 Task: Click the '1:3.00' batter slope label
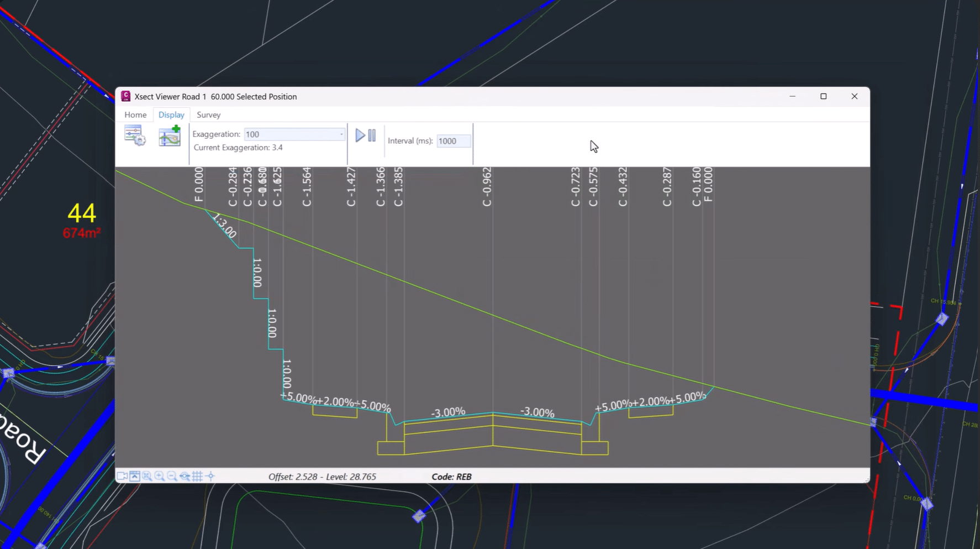point(225,226)
